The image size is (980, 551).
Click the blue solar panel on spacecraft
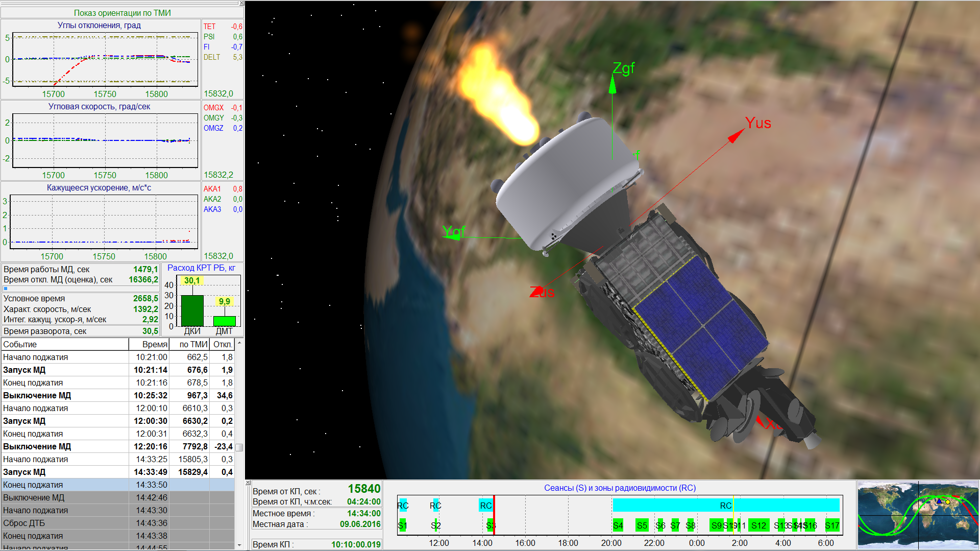coord(699,327)
